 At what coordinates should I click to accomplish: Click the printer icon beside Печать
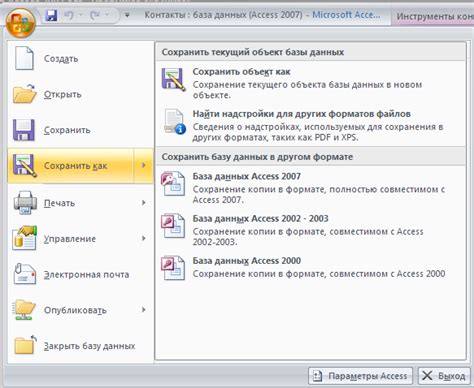pyautogui.click(x=25, y=202)
